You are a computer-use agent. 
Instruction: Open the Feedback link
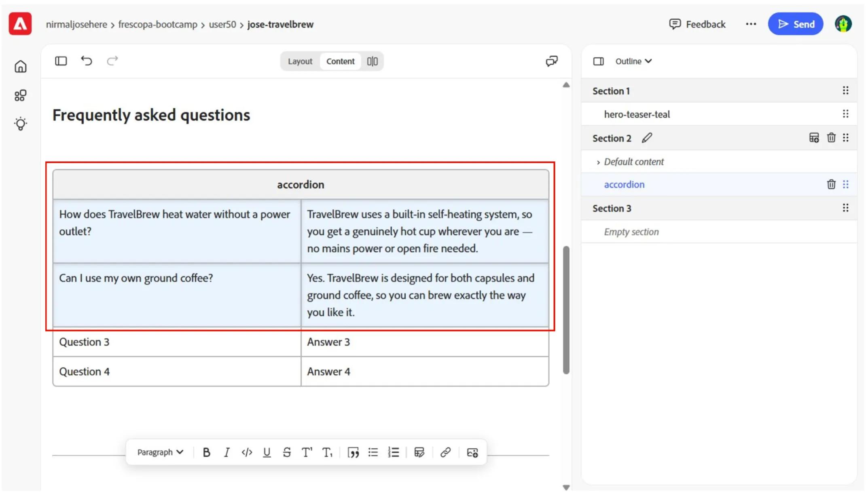[x=697, y=24]
